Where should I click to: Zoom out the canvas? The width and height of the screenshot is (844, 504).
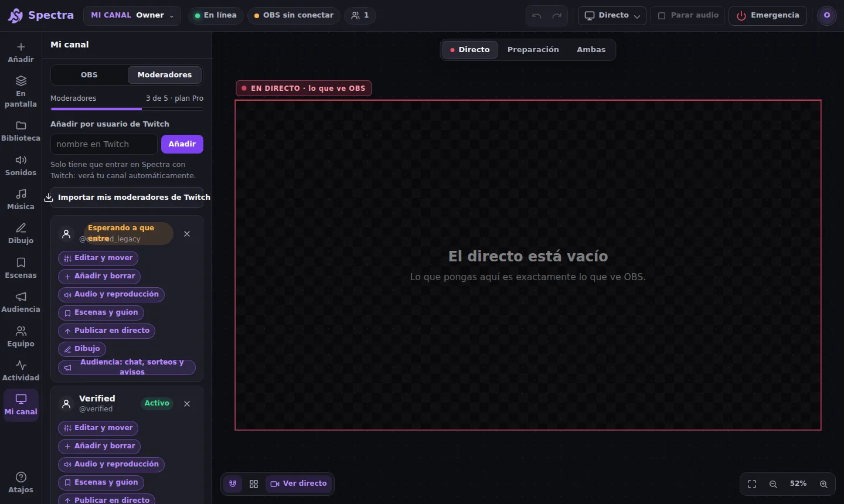(773, 484)
